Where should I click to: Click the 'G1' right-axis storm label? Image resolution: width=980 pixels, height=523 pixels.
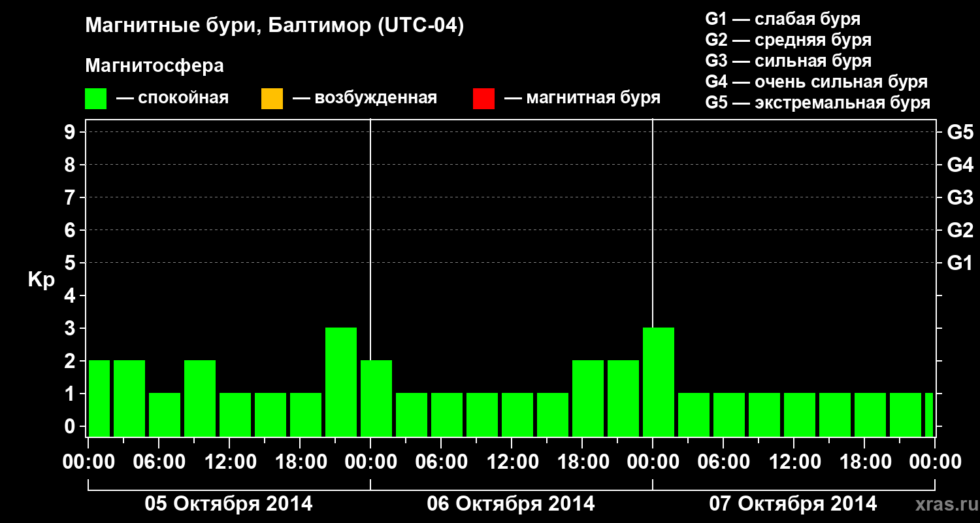[x=960, y=263]
